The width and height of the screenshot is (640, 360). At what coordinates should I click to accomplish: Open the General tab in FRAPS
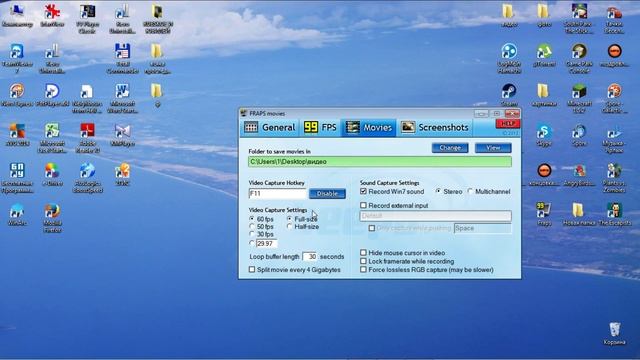coord(270,127)
